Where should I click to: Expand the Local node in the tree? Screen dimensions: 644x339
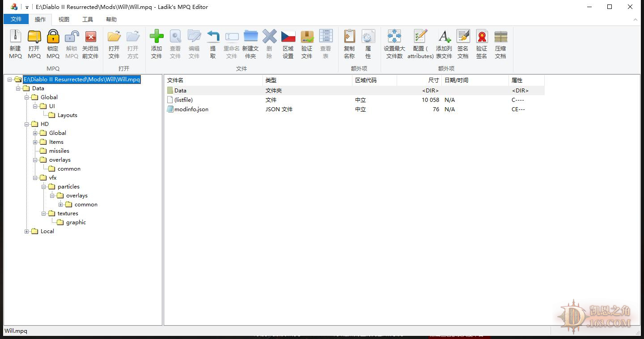click(27, 231)
